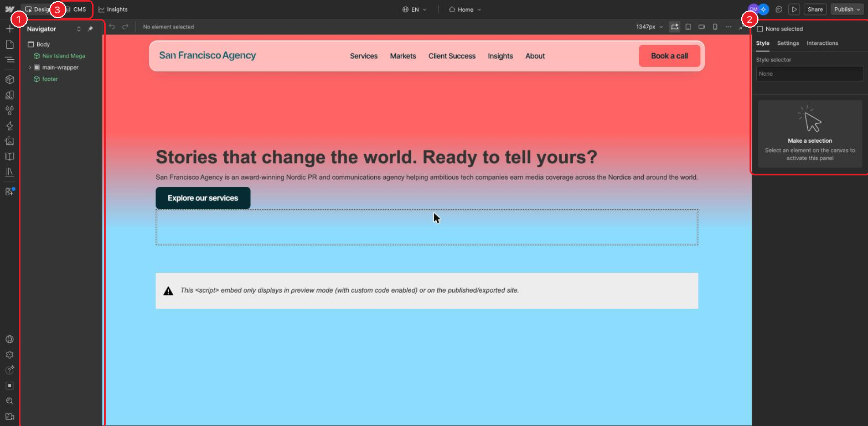Open the Navigator panel icon
Image resolution: width=868 pixels, height=426 pixels.
[x=9, y=60]
